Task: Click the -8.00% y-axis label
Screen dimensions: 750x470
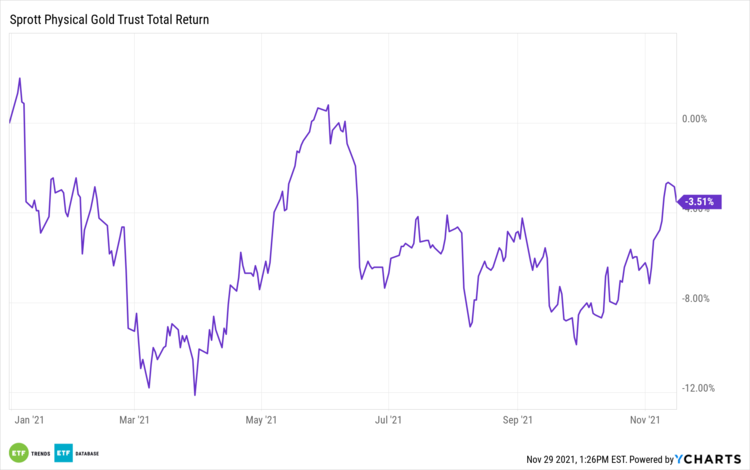Action: pyautogui.click(x=696, y=298)
